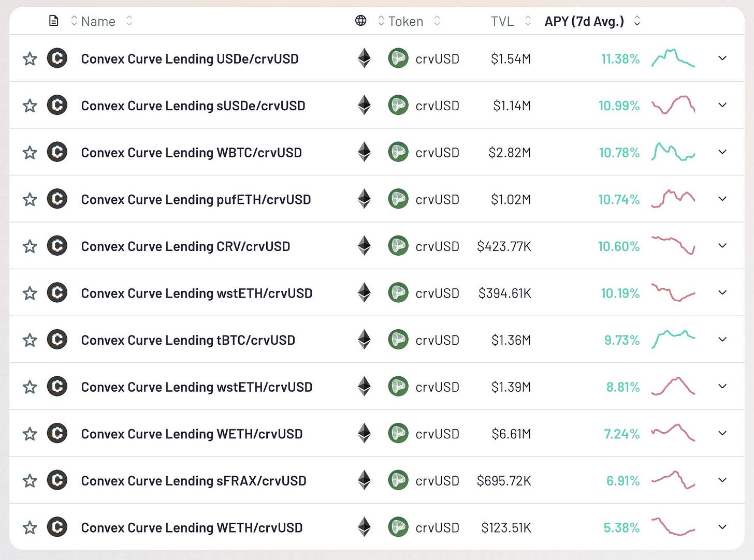The image size is (754, 560).
Task: Click the $695.72K TVL value
Action: pyautogui.click(x=504, y=481)
